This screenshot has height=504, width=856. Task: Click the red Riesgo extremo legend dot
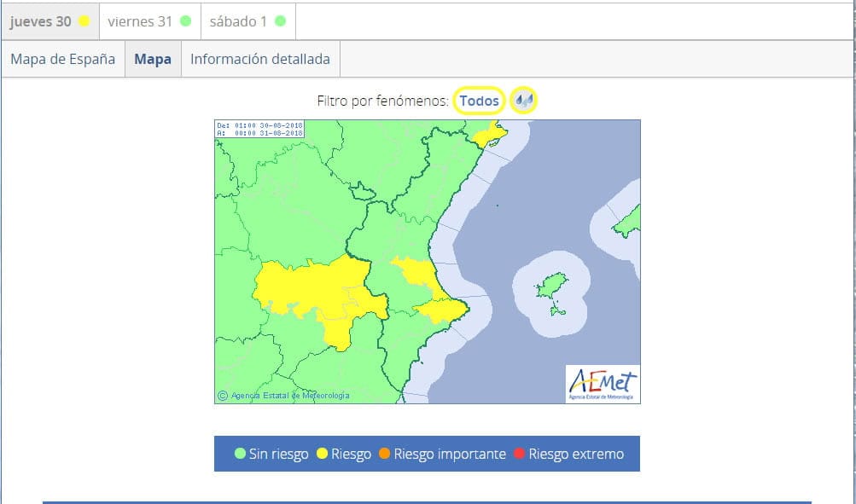pos(519,455)
